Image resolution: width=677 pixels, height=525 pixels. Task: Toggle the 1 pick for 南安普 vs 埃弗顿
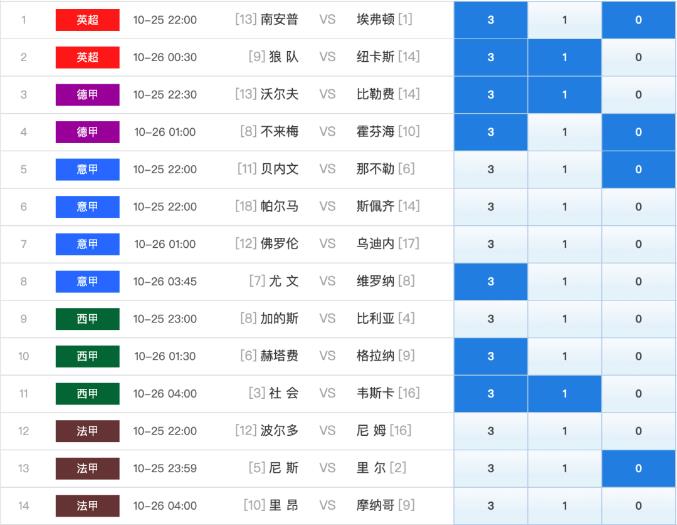[564, 20]
